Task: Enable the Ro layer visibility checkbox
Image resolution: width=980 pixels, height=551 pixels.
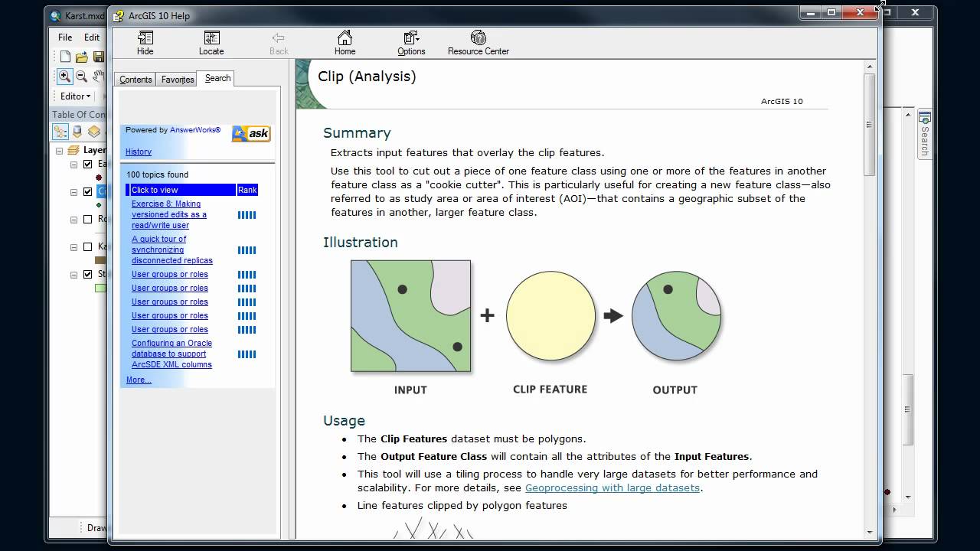Action: [x=86, y=219]
